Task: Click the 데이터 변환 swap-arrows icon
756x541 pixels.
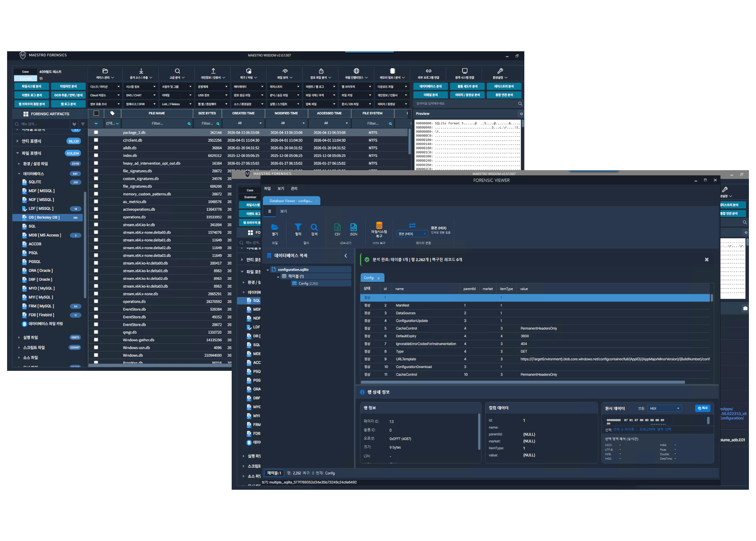Action: click(x=412, y=225)
